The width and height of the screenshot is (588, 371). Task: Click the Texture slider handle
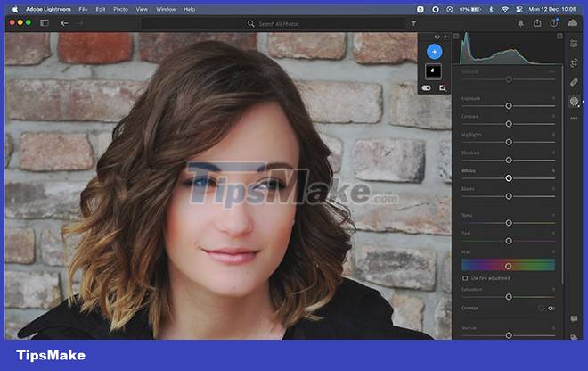(509, 335)
